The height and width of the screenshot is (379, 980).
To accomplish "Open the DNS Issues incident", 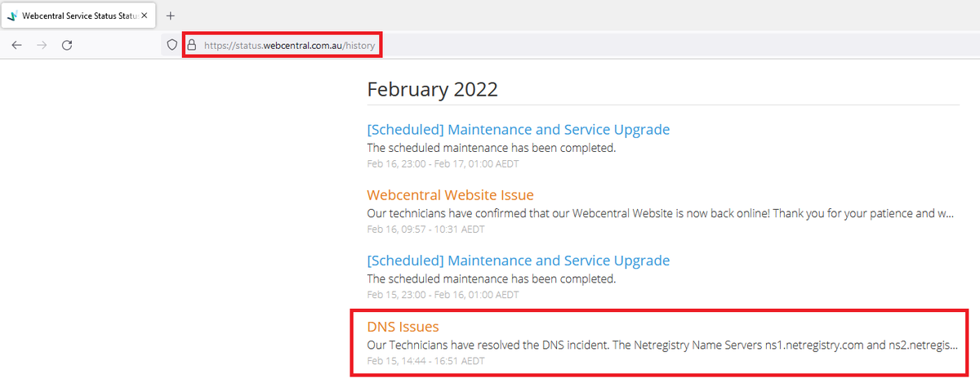I will pos(403,327).
